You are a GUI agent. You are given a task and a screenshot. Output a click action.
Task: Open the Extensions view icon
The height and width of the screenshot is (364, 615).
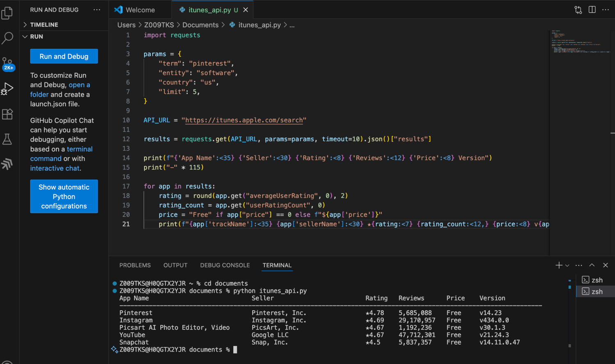7,114
